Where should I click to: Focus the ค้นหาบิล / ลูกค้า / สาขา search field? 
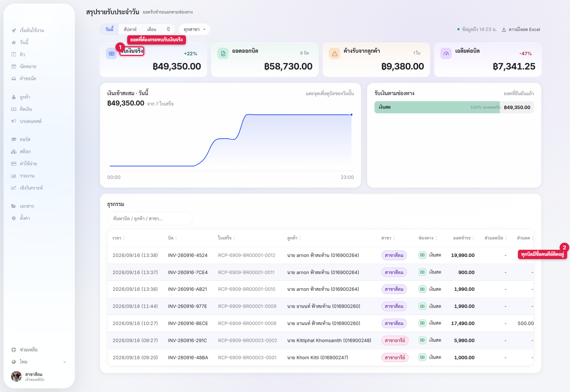tap(150, 218)
